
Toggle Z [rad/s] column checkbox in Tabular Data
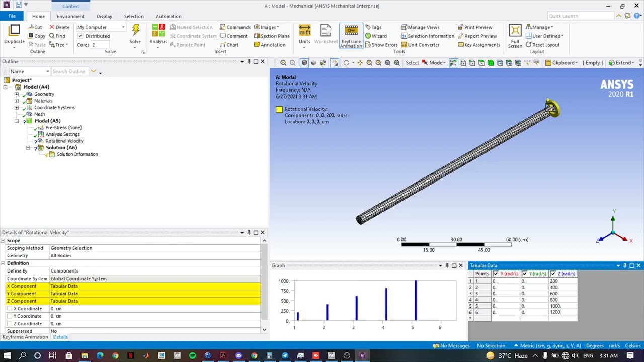point(553,274)
